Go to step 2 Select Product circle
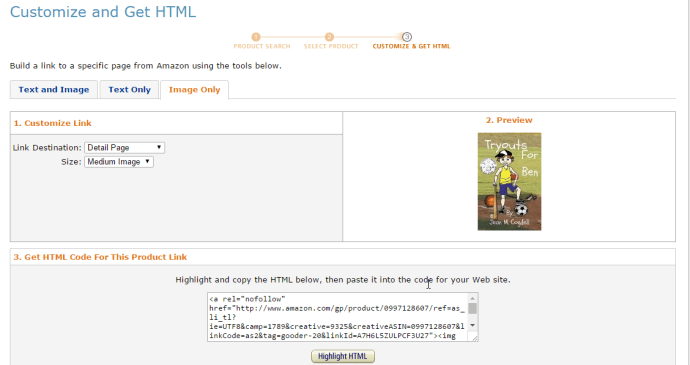690x365 pixels. tap(329, 37)
